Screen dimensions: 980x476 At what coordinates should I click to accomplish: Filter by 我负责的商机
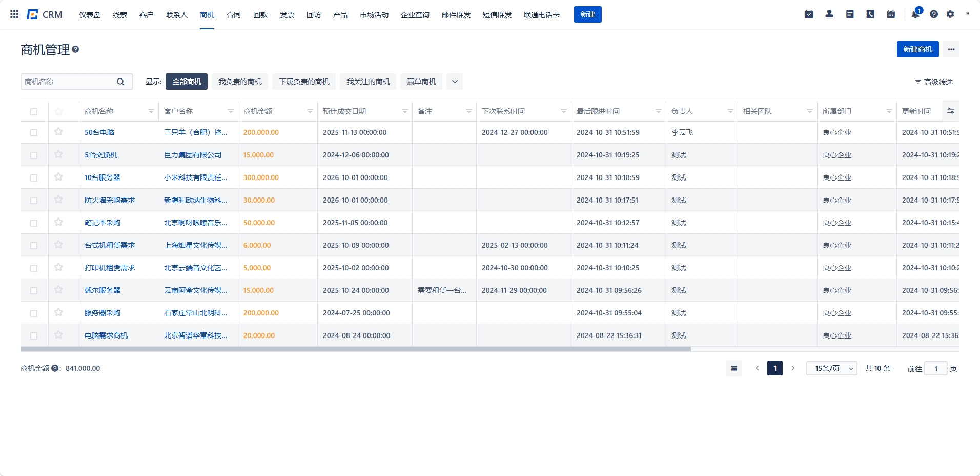240,82
